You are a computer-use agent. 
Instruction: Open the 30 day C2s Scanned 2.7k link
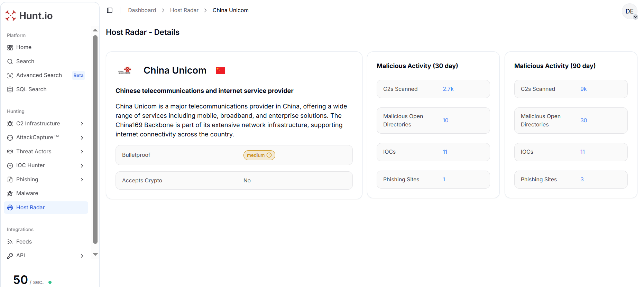448,89
